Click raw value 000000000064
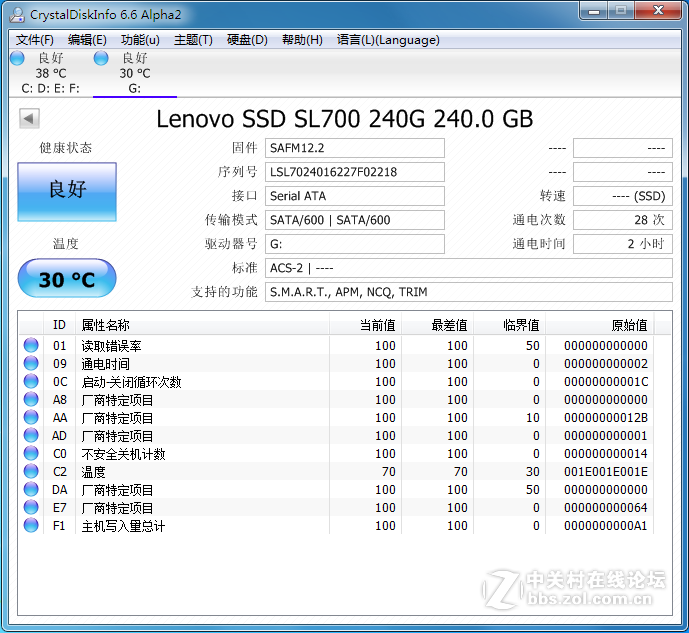689x633 pixels. [x=606, y=508]
